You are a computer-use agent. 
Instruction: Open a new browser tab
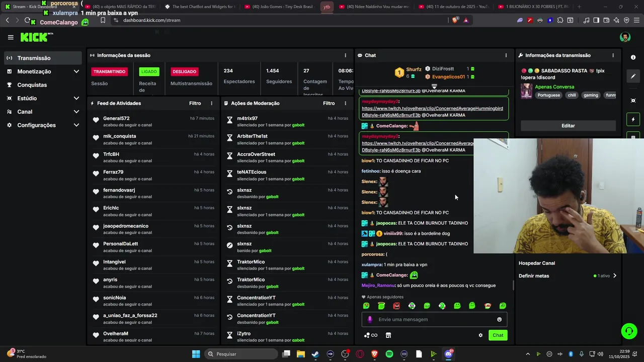coord(579,7)
